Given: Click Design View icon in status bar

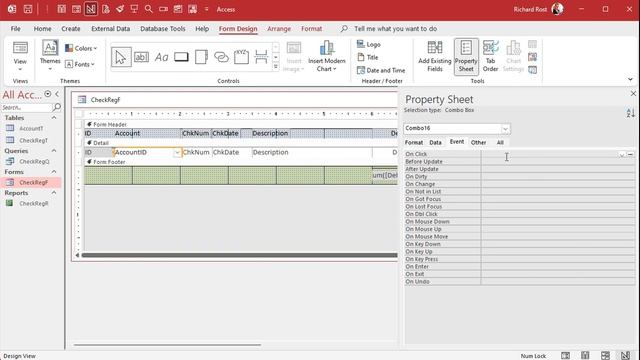Looking at the screenshot, I should tap(625, 356).
